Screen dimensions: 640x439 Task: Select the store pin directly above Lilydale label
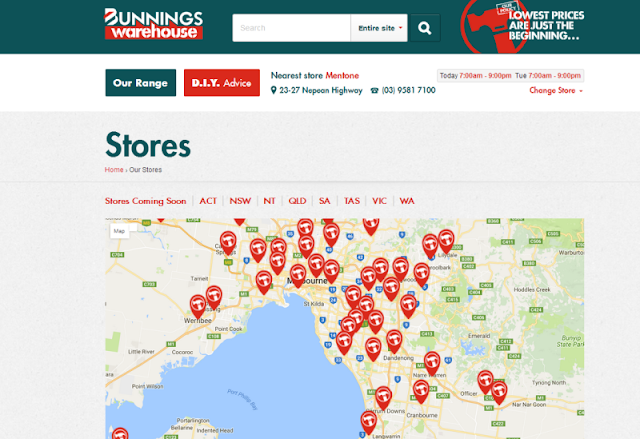(446, 242)
